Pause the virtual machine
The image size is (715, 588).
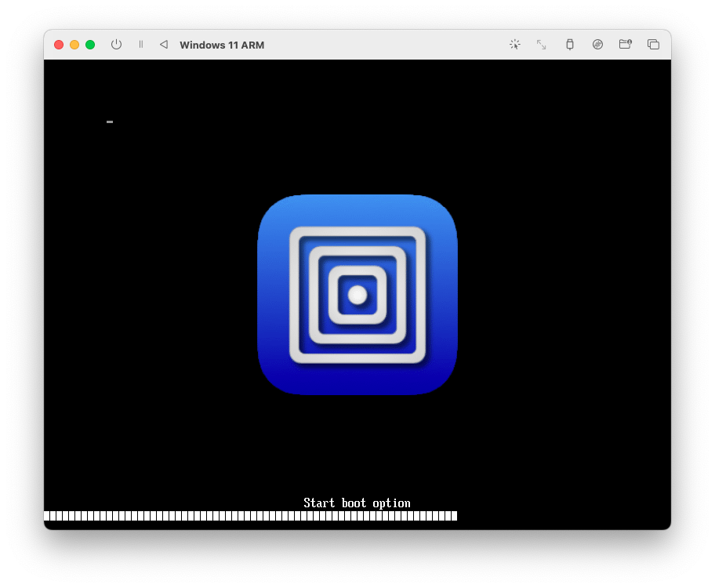coord(141,45)
